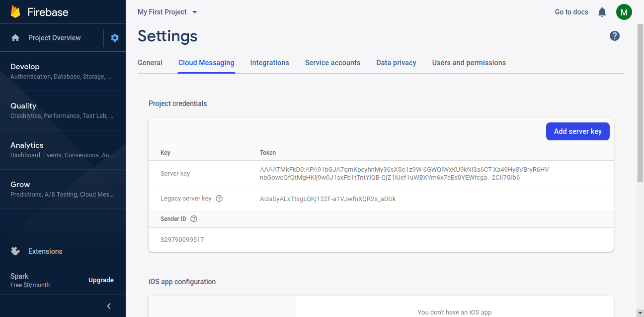
Task: Click the Project credentials heading
Action: pos(178,104)
